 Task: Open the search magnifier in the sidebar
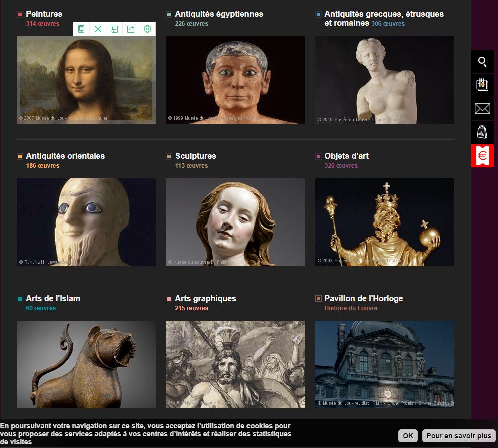(482, 62)
